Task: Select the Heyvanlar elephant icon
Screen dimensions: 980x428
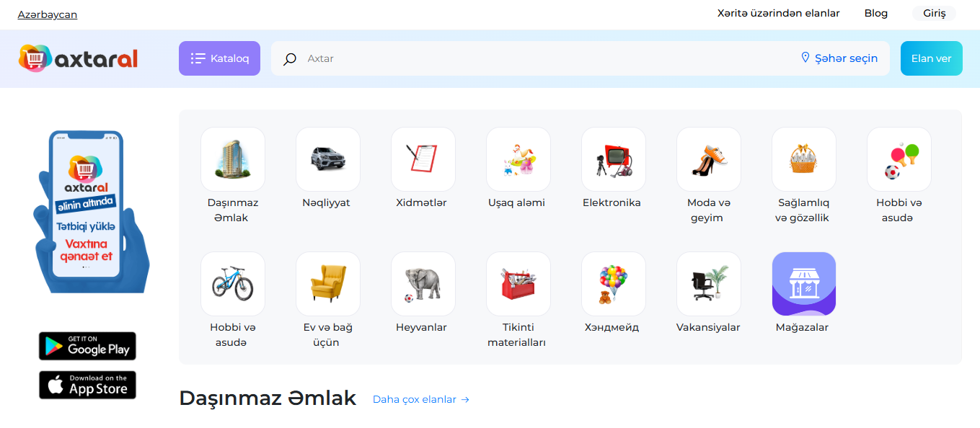Action: [x=423, y=284]
